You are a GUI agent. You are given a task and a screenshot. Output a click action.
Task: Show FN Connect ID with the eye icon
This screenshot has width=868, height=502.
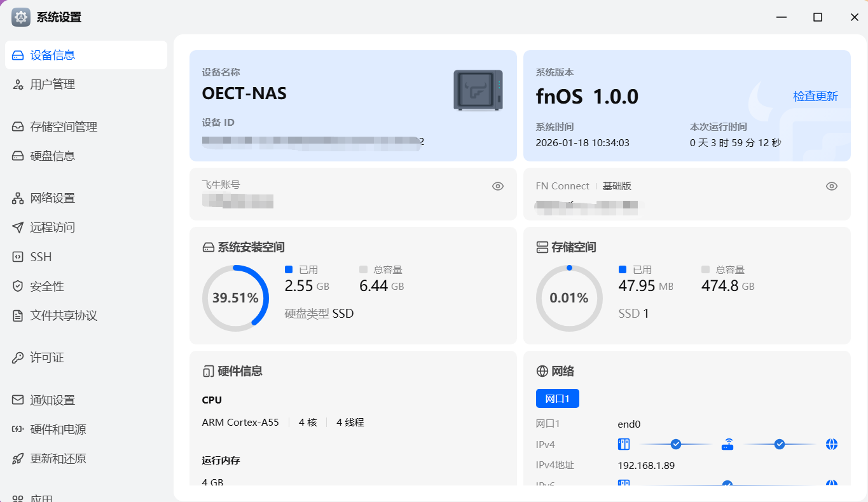tap(832, 186)
